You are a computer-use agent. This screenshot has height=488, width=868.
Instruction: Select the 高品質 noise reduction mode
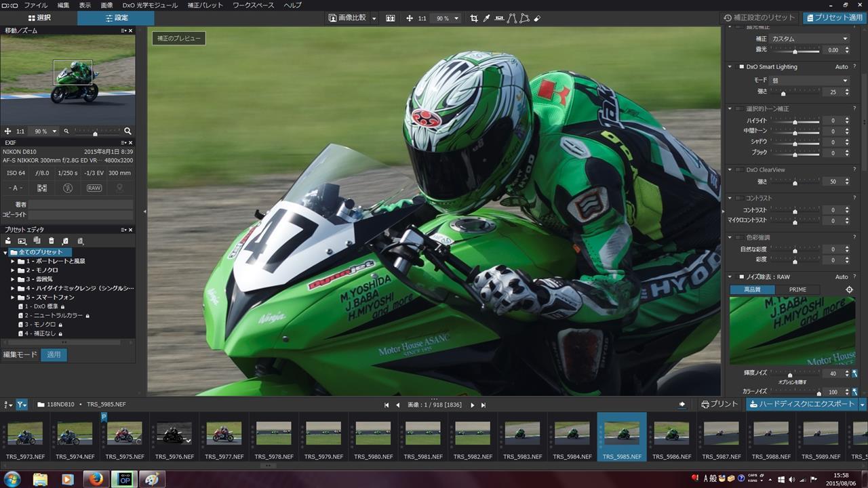point(752,289)
